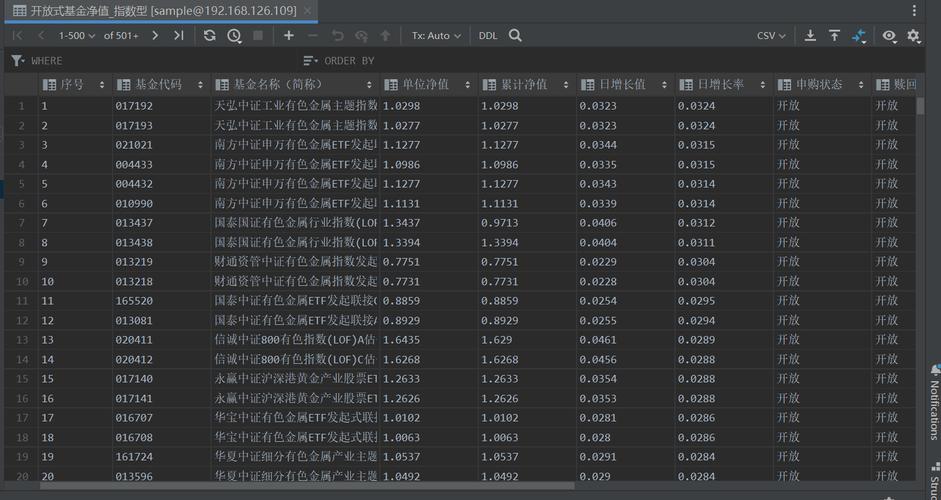Click fund code cell 161724

click(161, 457)
